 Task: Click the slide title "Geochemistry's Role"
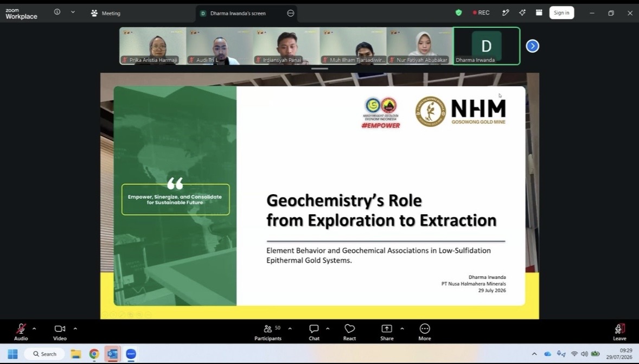[x=344, y=201]
